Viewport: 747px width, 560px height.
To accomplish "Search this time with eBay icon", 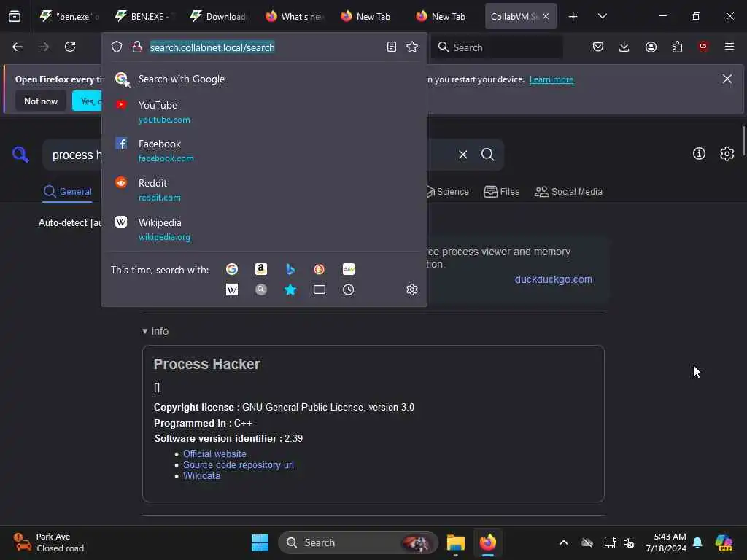I will tap(349, 270).
